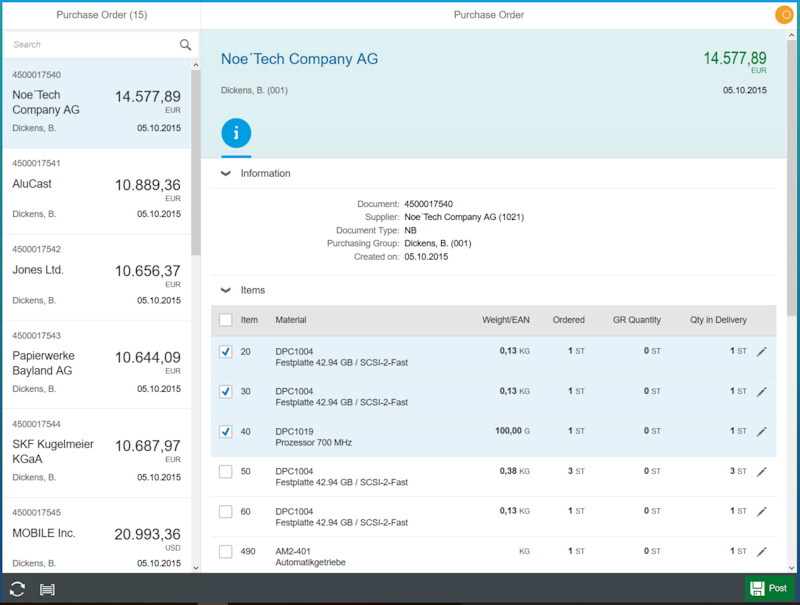
Task: Uncheck the checkbox for item 20
Action: click(226, 352)
